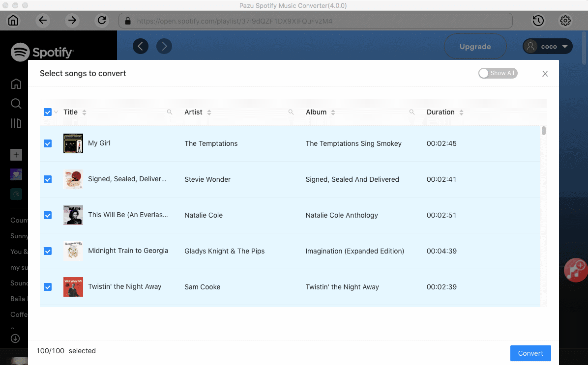
Task: Click the Install App download icon
Action: pyautogui.click(x=15, y=338)
